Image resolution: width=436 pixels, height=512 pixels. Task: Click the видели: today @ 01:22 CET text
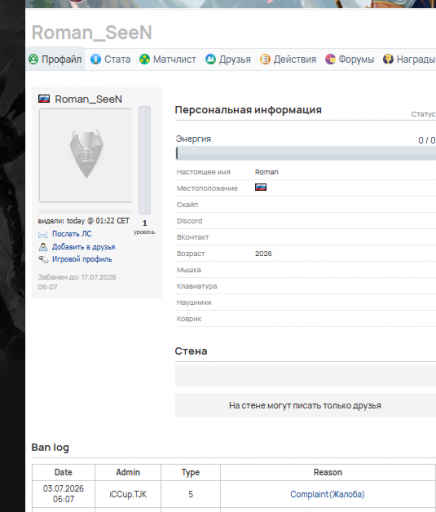point(84,221)
